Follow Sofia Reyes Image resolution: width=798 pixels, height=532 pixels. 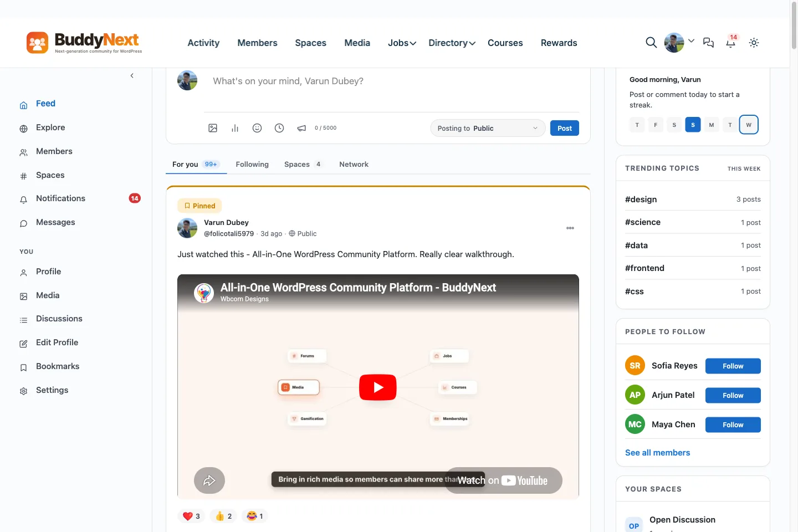tap(733, 366)
